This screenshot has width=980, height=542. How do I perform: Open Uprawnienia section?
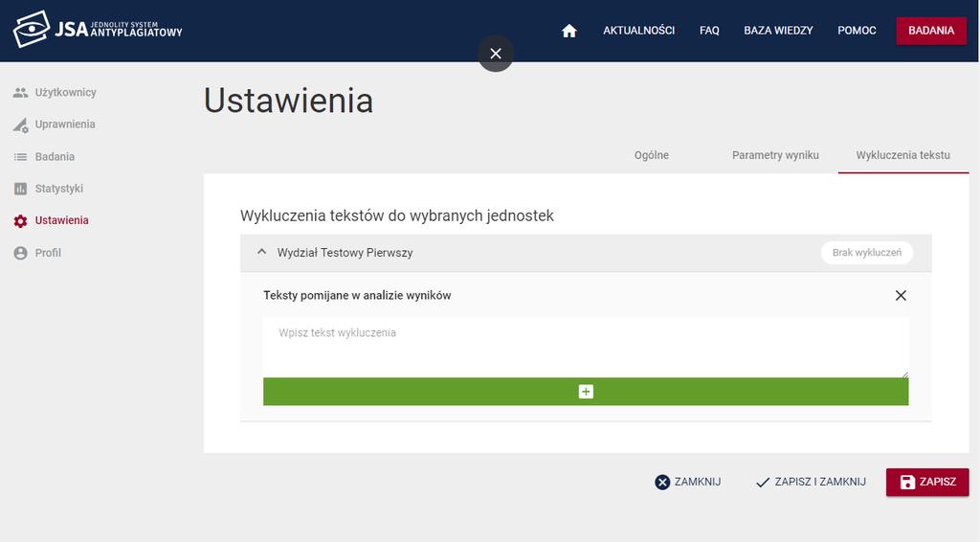click(x=65, y=124)
